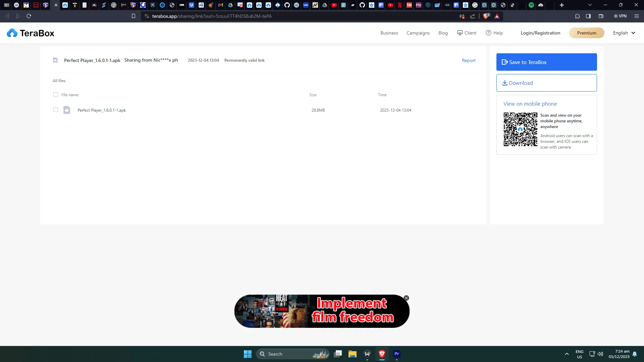Open Task View from the taskbar
Image resolution: width=644 pixels, height=362 pixels.
click(x=338, y=354)
